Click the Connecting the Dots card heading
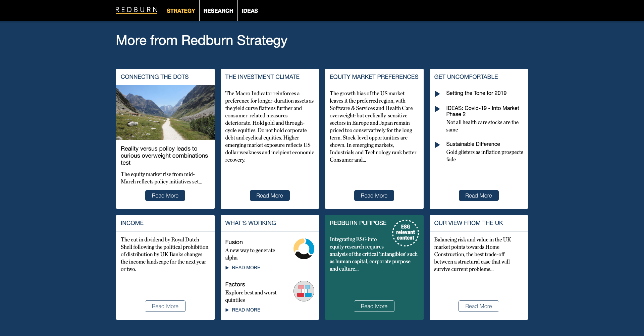The width and height of the screenshot is (644, 336). pyautogui.click(x=155, y=77)
